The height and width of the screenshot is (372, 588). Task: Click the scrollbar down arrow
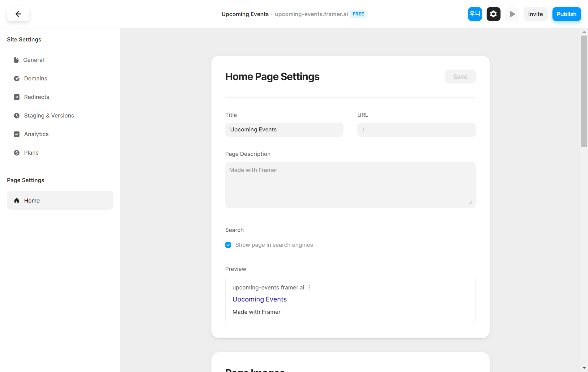pos(584,368)
